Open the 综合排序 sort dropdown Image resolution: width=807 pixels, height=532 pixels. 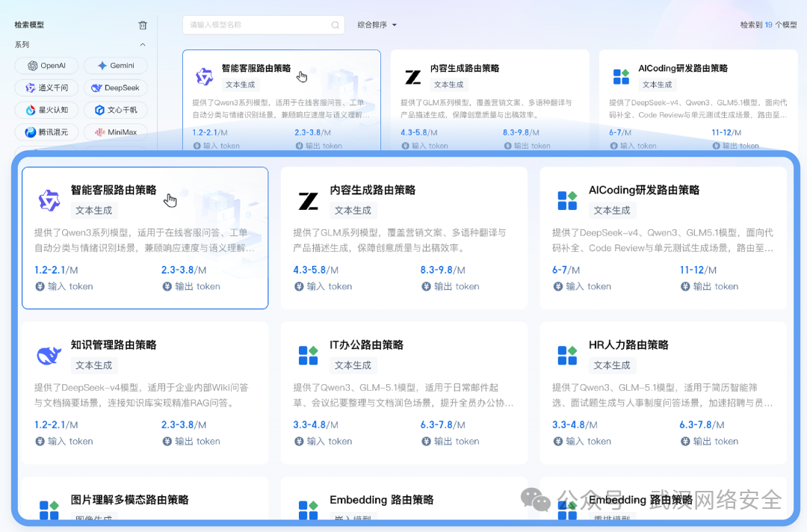(377, 25)
